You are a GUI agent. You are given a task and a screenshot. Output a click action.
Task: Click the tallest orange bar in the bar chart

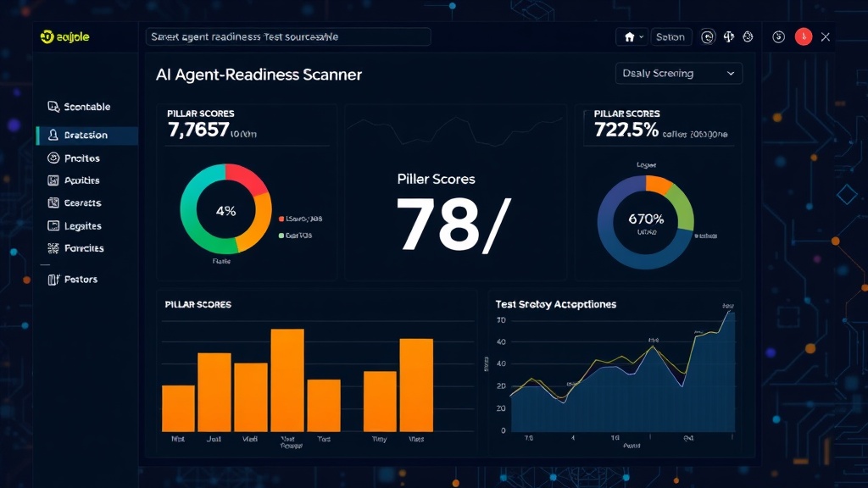[287, 380]
